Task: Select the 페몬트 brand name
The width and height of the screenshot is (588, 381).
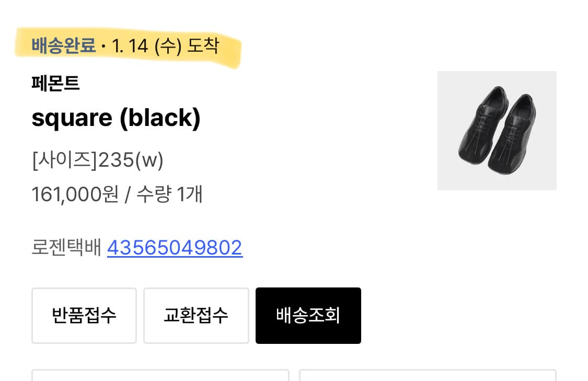Action: 55,84
